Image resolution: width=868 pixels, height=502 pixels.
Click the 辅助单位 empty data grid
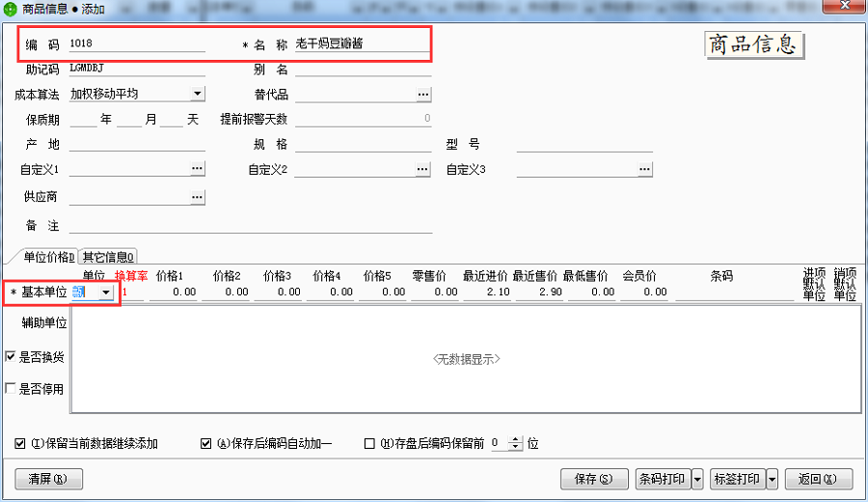coord(466,359)
